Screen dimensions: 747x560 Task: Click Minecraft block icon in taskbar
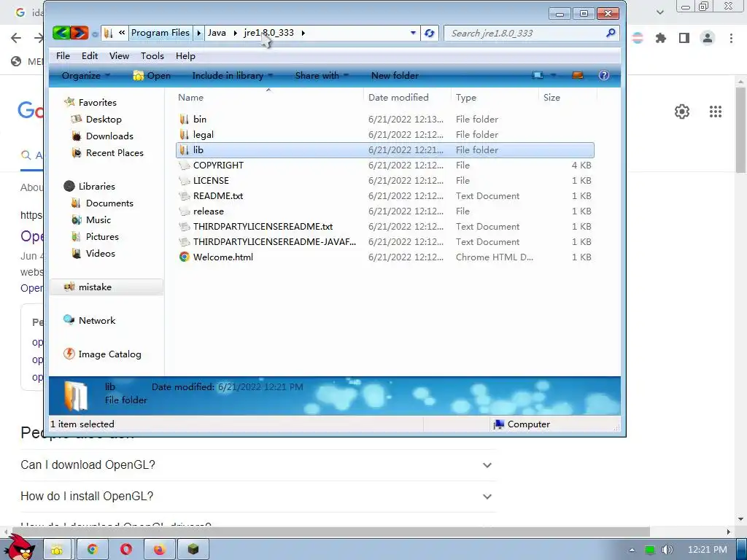pos(193,550)
